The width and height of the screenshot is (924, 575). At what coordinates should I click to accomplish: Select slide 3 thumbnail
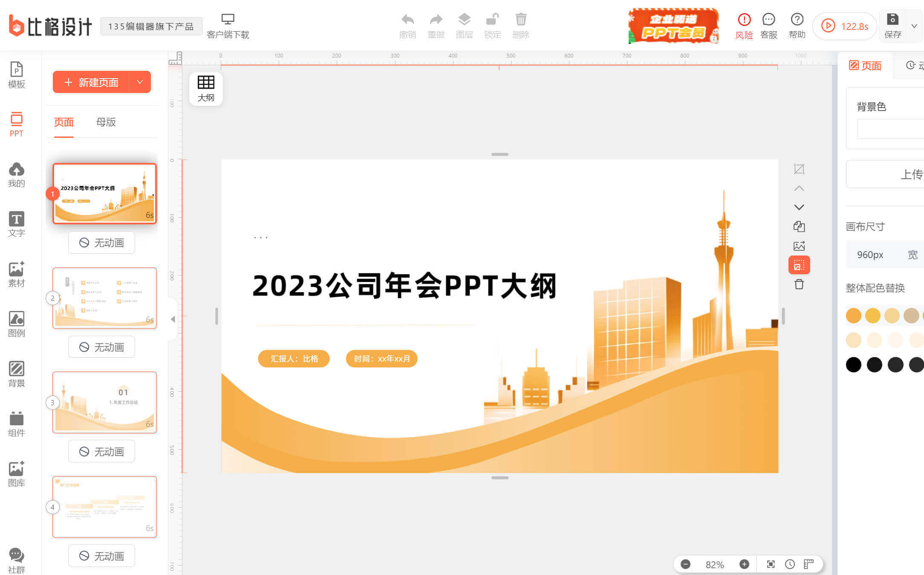(104, 402)
